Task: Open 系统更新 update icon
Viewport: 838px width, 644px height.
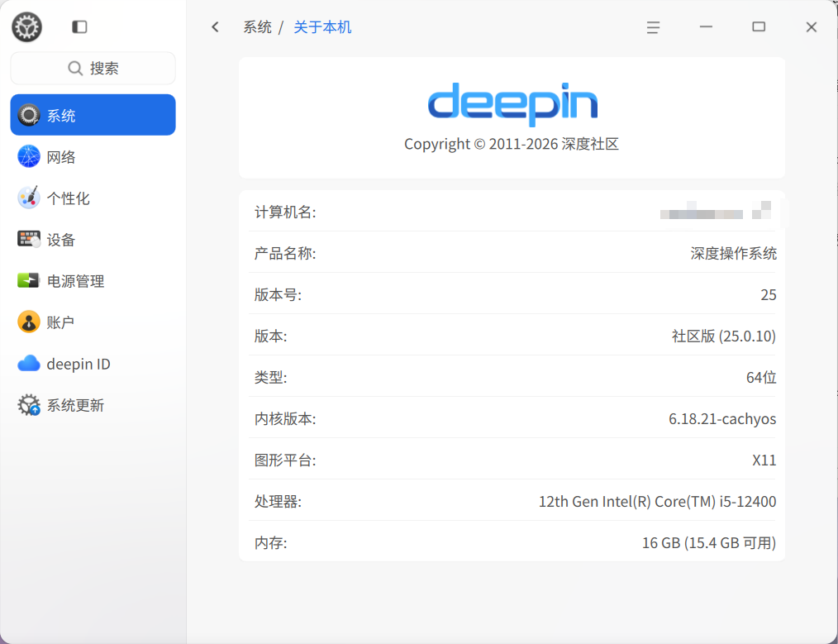Action: click(x=29, y=405)
